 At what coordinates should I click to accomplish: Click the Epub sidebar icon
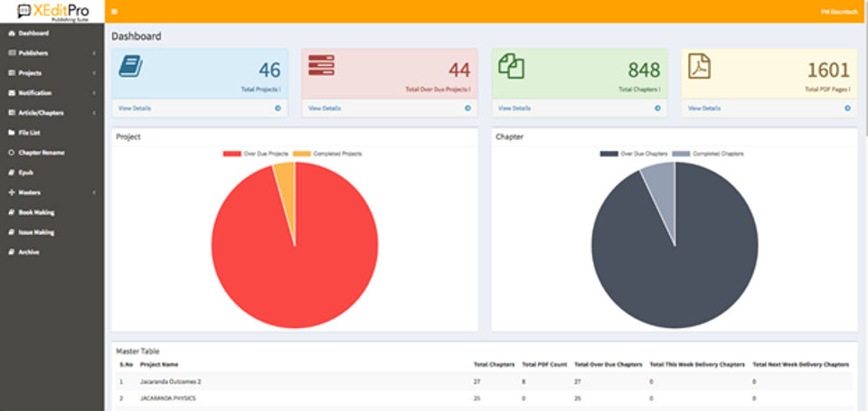click(x=12, y=173)
